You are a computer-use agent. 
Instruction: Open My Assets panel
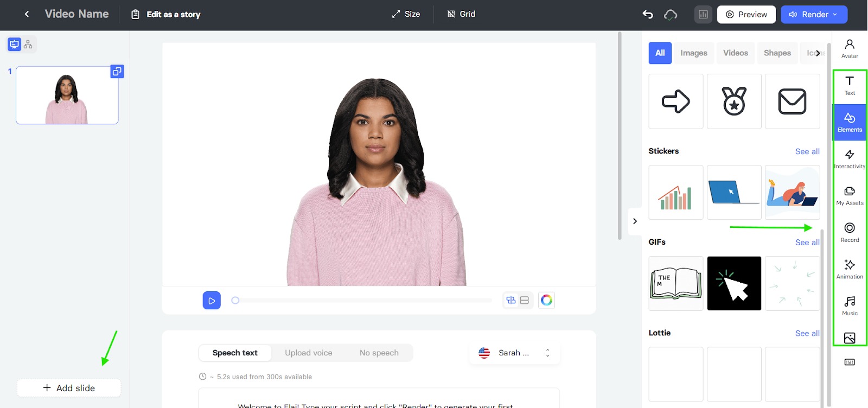[x=850, y=196]
